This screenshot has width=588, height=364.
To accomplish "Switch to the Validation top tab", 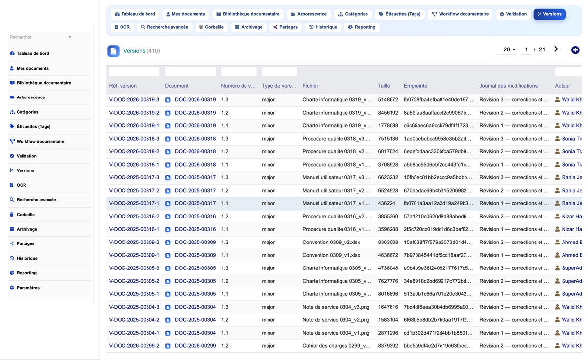I will click(513, 14).
